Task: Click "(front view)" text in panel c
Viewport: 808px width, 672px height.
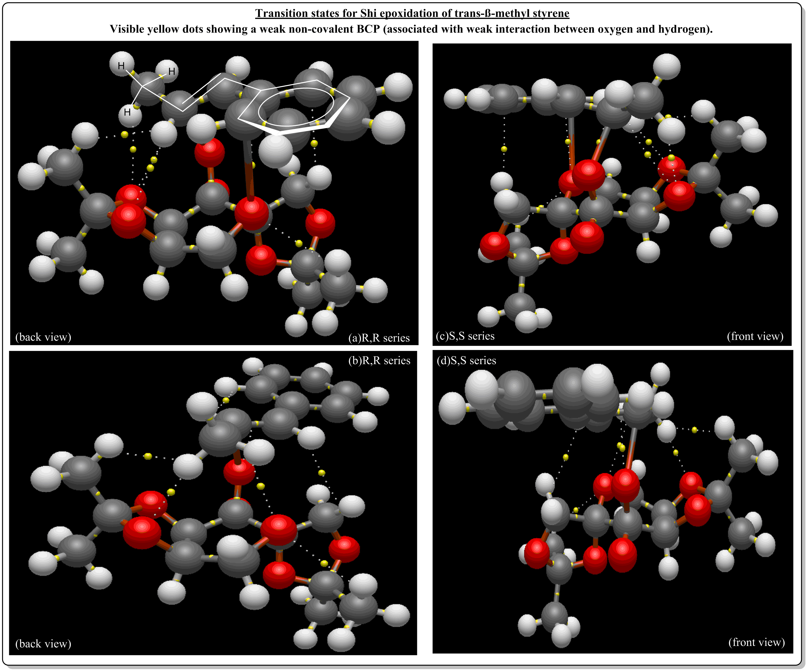Action: pos(755,336)
